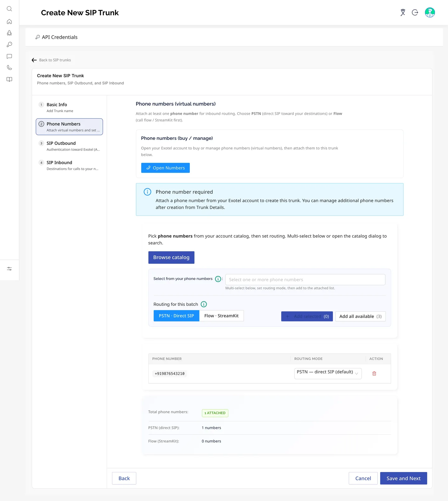Image resolution: width=448 pixels, height=501 pixels.
Task: Click the ROUTING MODE column header
Action: point(308,359)
